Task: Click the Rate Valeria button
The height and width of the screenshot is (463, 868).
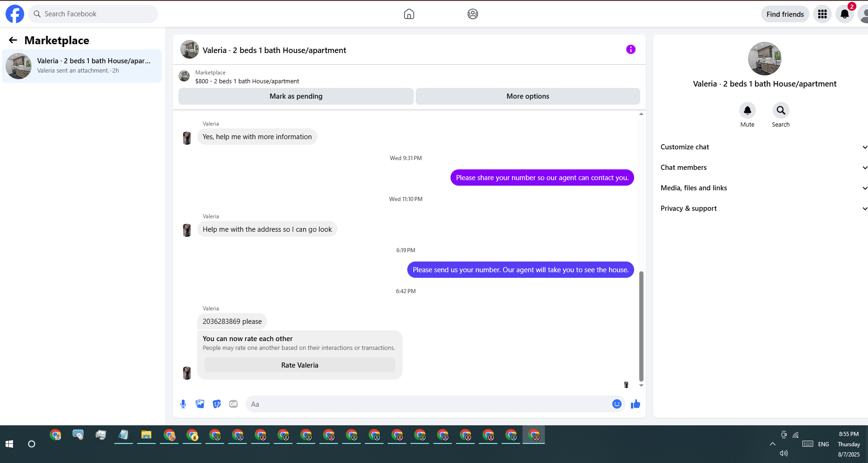Action: click(x=300, y=365)
